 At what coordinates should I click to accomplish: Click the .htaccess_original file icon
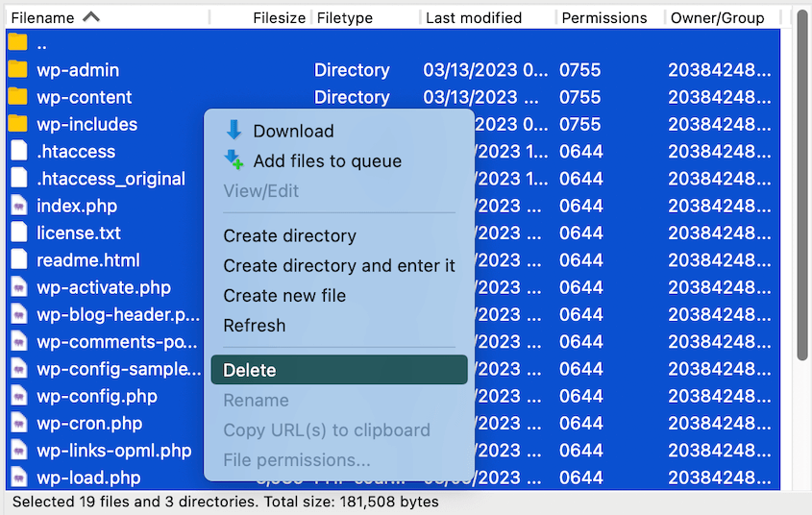(19, 178)
